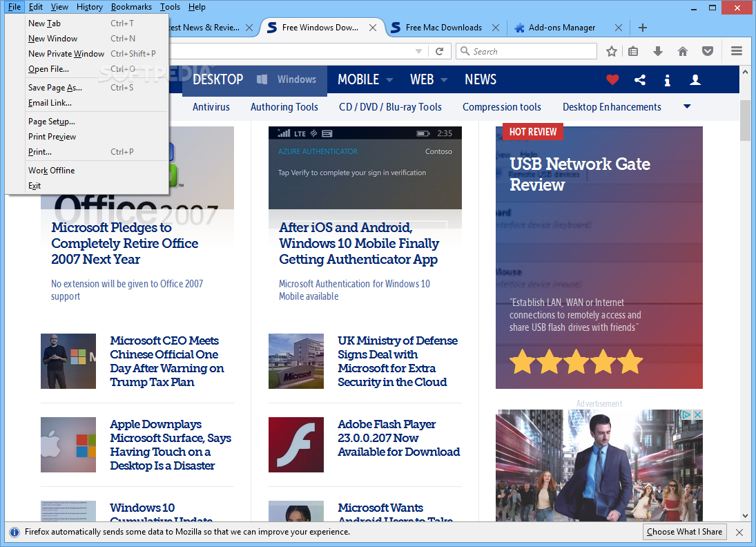The width and height of the screenshot is (756, 547).
Task: Choose Save Page As...
Action: pyautogui.click(x=87, y=88)
